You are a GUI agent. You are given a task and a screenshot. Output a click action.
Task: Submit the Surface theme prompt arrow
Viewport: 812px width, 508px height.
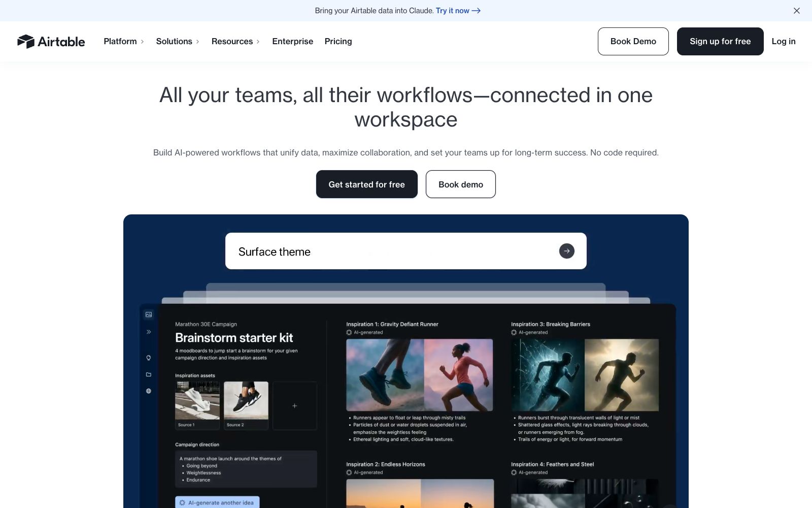point(567,251)
